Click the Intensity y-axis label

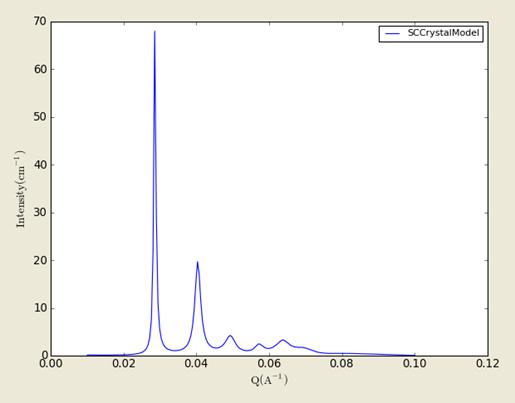coord(20,189)
